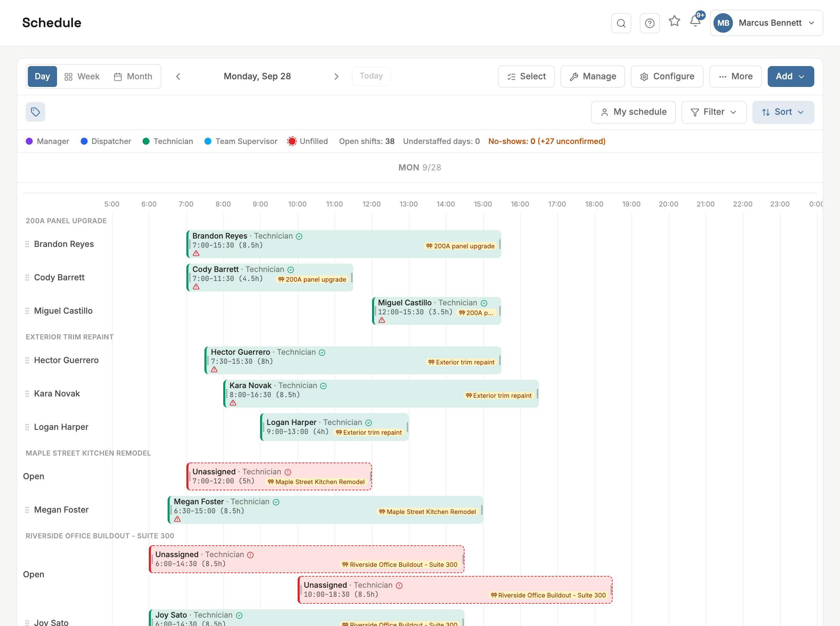Screen dimensions: 840x626
Task: Expand the Add dropdown button
Action: (790, 77)
